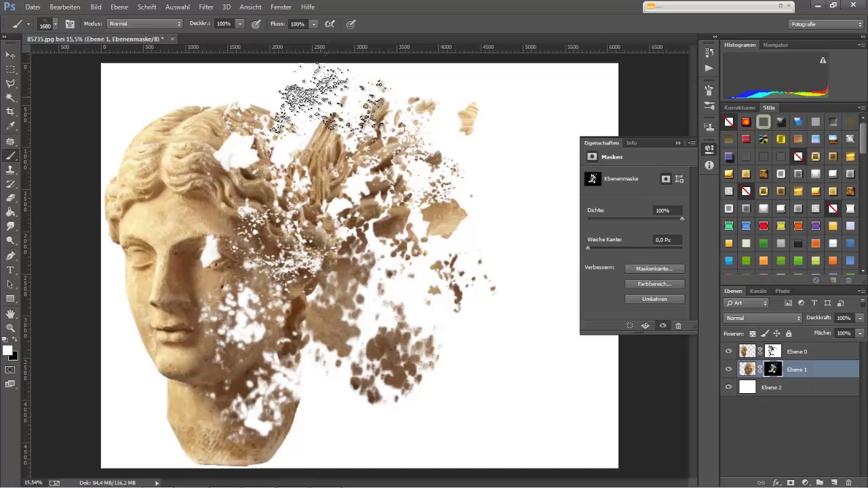The height and width of the screenshot is (488, 868).
Task: Open the layer blend mode dropdown
Action: (763, 318)
